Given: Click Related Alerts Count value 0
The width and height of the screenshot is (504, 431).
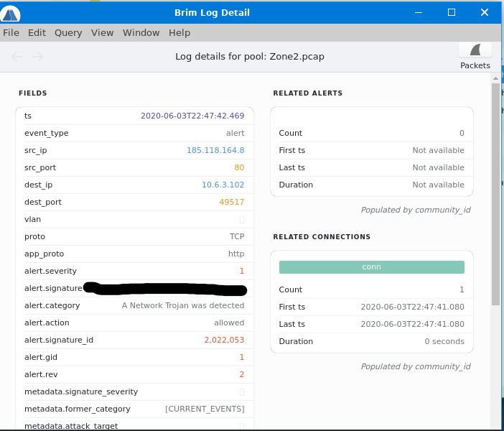Looking at the screenshot, I should (x=462, y=133).
